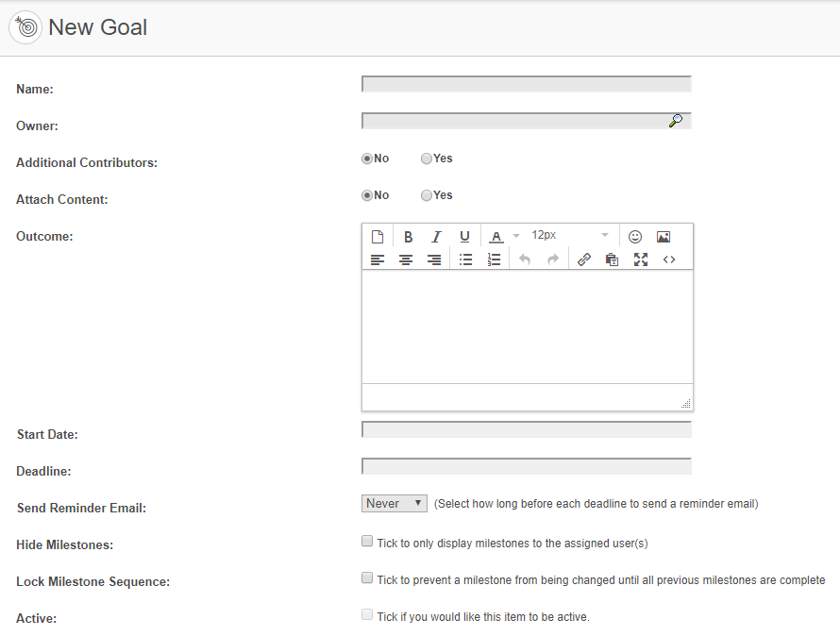Apply Underline formatting in editor

tap(464, 236)
